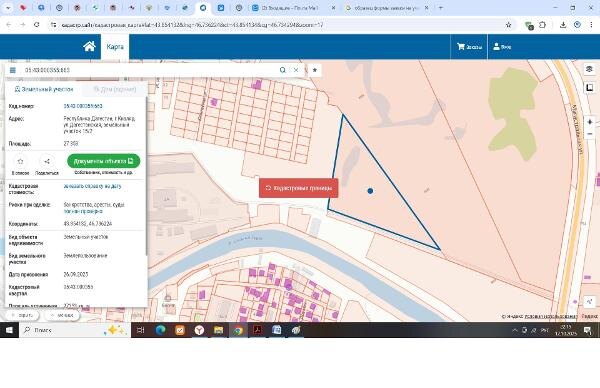Add parcel to list with star icon
Screen dimensions: 600x388
click(21, 161)
